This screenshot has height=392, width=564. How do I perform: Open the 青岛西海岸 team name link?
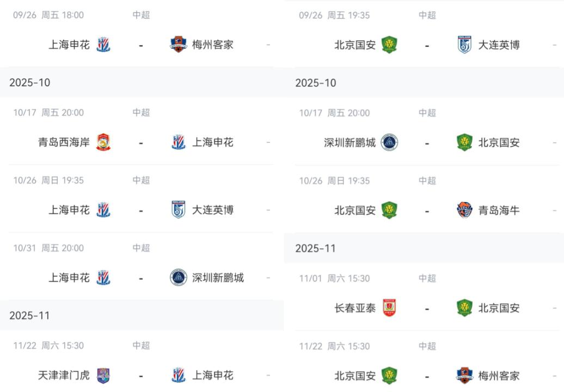(x=64, y=143)
